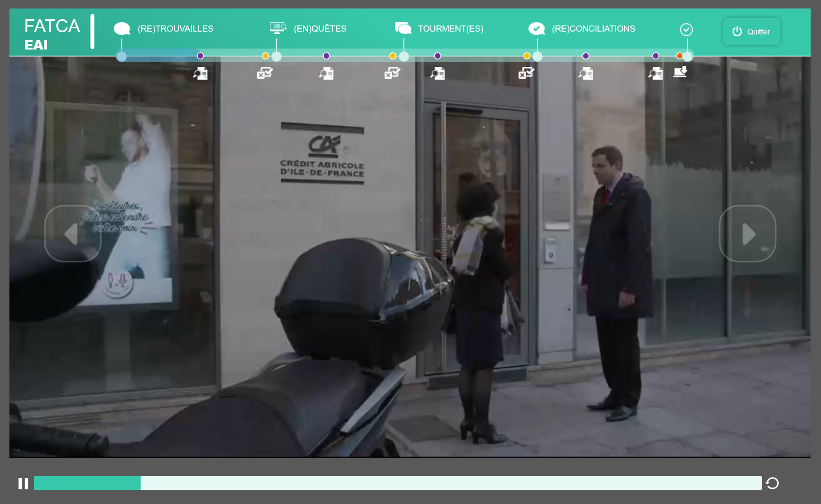Open the document search icon next to download icon

coord(656,73)
